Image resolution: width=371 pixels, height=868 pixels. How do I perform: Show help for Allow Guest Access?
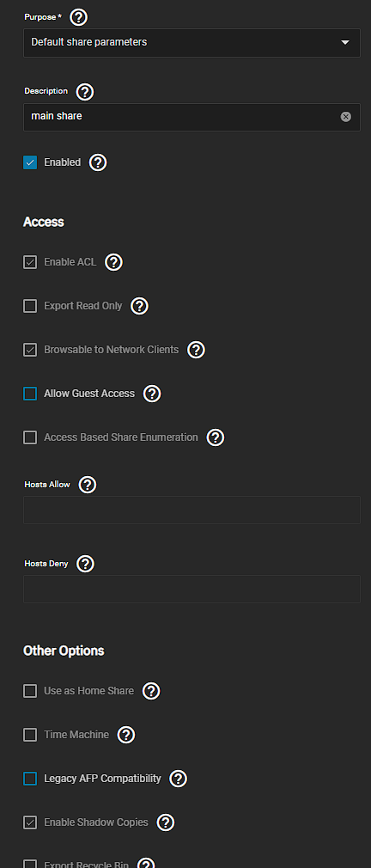point(152,394)
